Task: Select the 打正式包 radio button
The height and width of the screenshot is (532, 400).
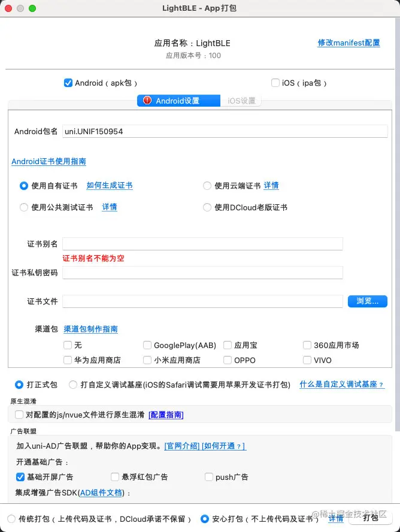Action: (19, 385)
